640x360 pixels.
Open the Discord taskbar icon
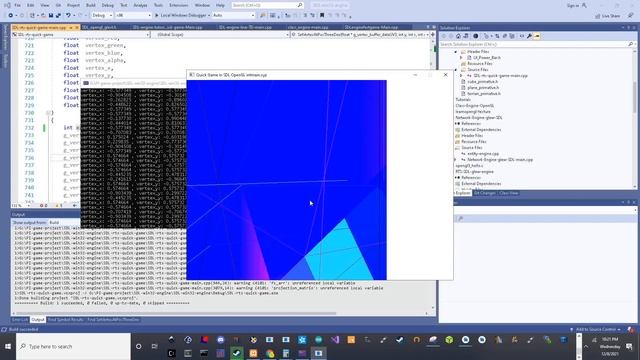tap(220, 340)
